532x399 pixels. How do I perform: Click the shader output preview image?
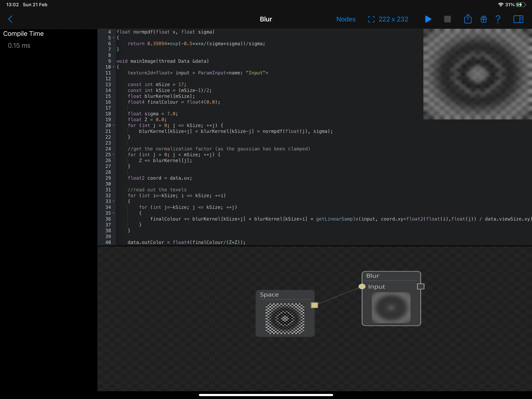click(477, 74)
